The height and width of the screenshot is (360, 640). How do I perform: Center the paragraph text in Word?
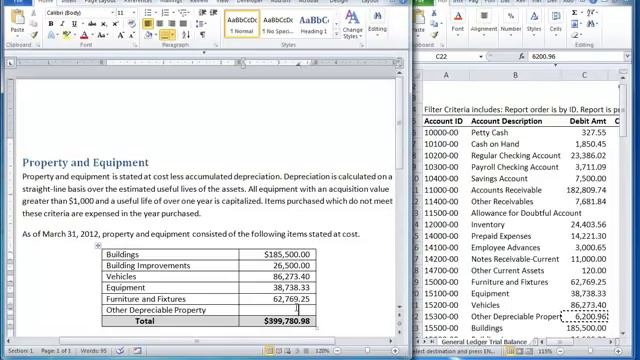pyautogui.click(x=160, y=24)
